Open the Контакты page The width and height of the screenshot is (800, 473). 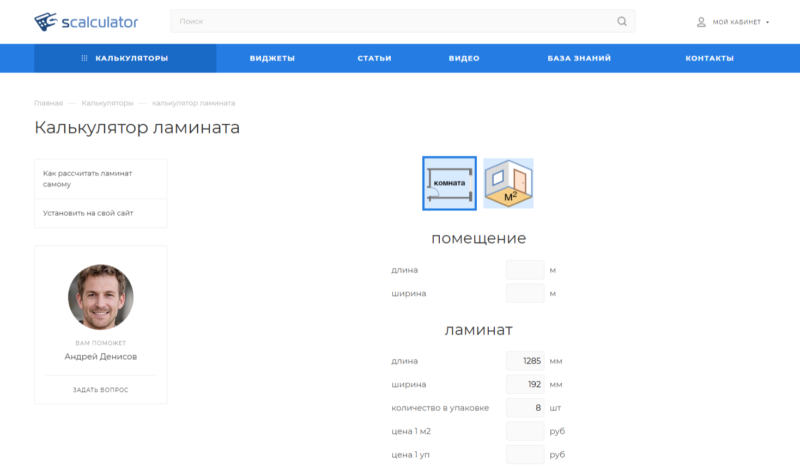709,58
